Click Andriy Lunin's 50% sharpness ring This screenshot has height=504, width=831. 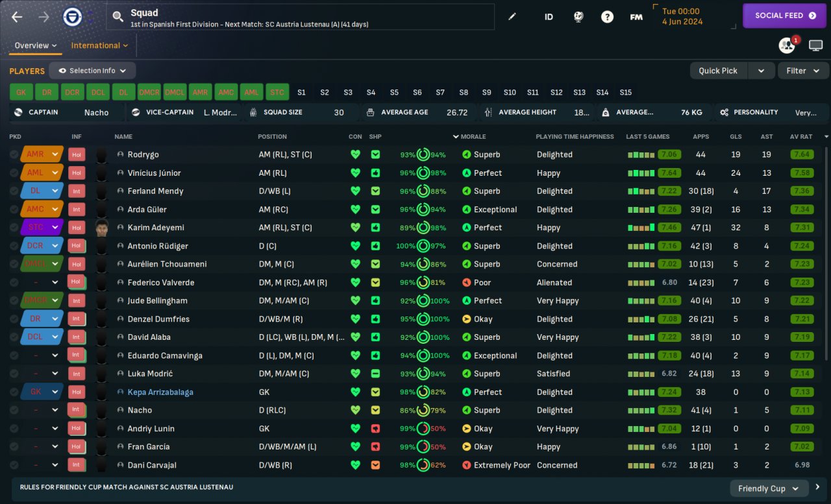(x=423, y=429)
